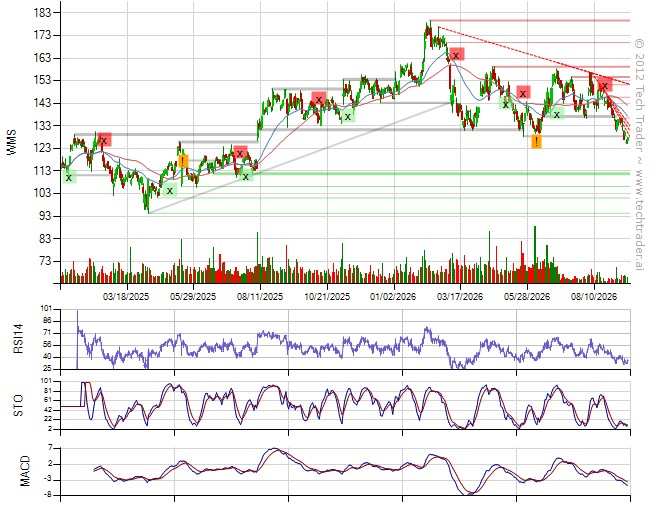Click the WMS ticker axis label
The image size is (657, 514).
click(x=12, y=142)
